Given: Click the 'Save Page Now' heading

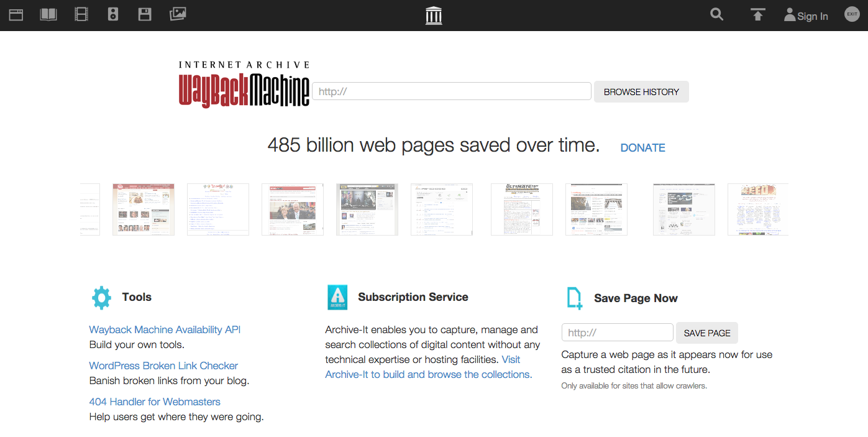Looking at the screenshot, I should tap(636, 298).
